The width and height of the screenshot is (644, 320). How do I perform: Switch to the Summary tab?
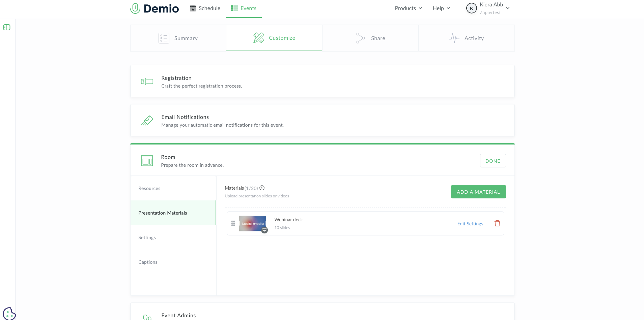[178, 38]
